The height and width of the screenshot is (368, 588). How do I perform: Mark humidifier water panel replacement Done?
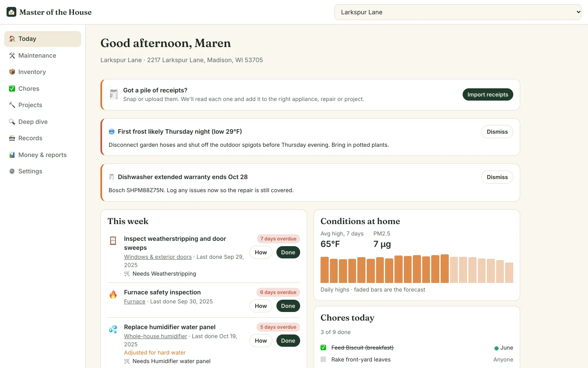pos(288,341)
